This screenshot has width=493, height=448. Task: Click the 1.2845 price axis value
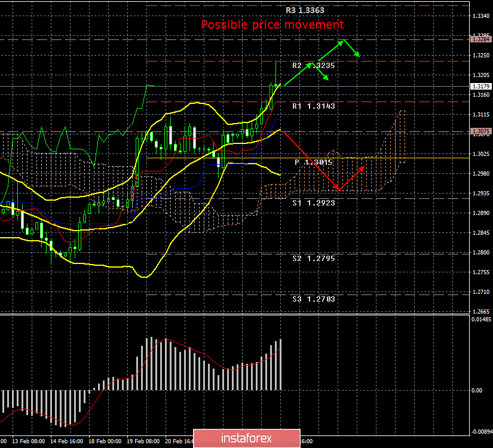coord(481,233)
